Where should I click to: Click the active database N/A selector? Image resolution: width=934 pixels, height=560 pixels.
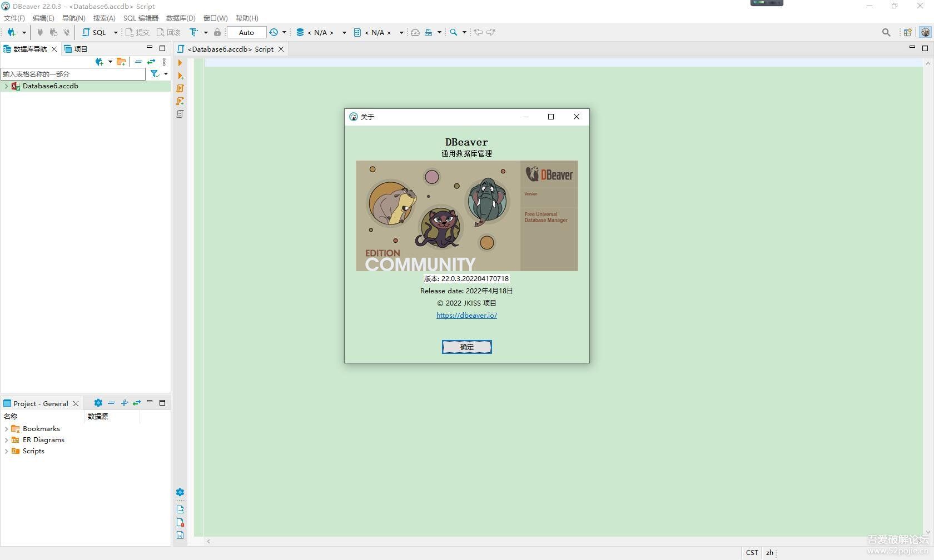pos(321,32)
